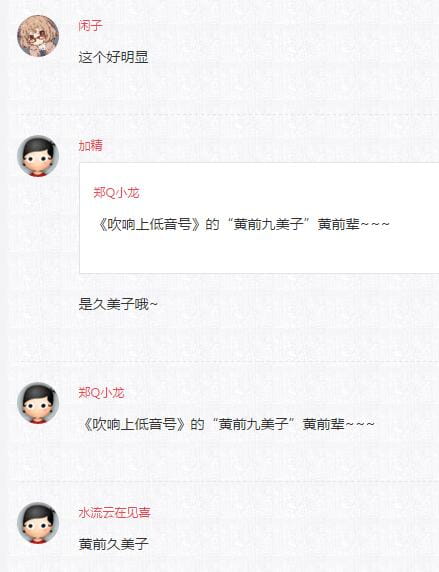
Task: Open 郑Q小龙 username above his own comment
Action: [x=101, y=393]
